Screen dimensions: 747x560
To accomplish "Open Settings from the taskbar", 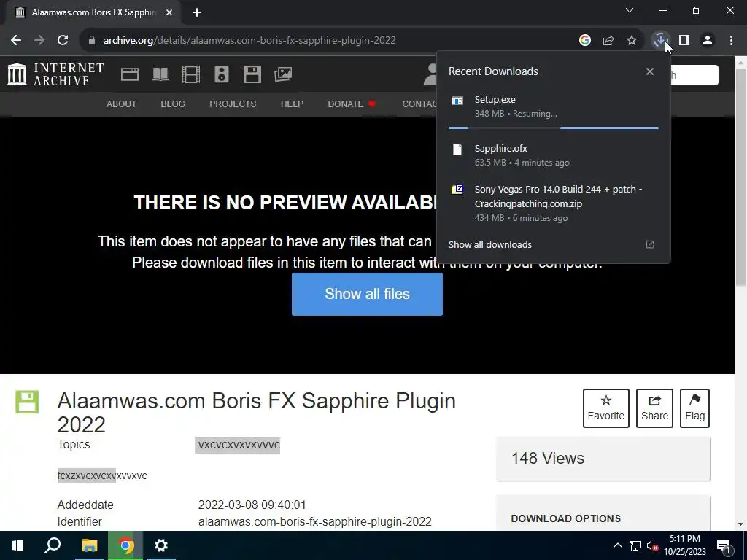I will [x=161, y=545].
